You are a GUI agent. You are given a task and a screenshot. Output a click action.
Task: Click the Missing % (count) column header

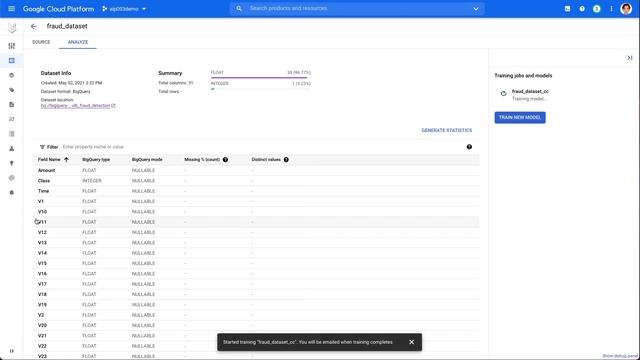click(x=202, y=160)
